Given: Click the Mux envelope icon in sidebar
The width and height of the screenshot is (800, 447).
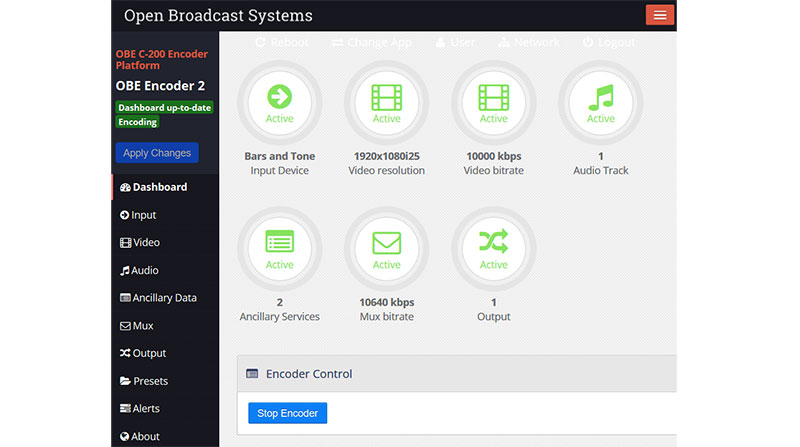Looking at the screenshot, I should click(125, 326).
